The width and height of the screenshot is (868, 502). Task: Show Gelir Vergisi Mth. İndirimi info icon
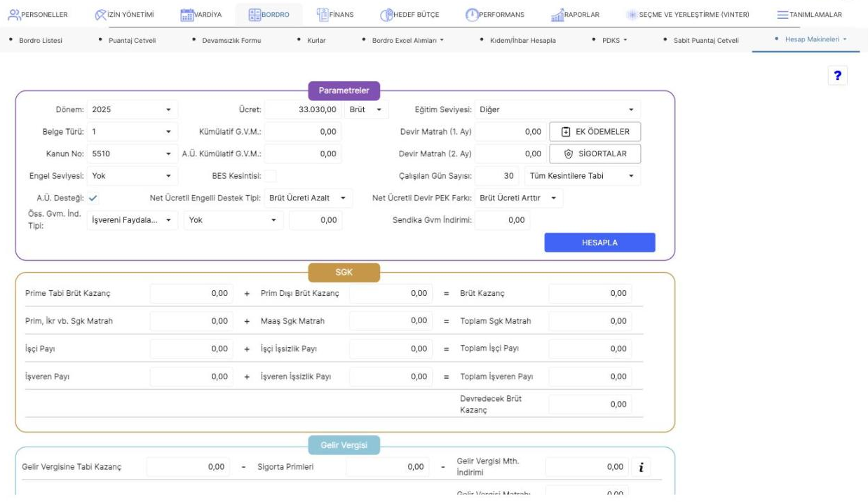[x=640, y=467]
